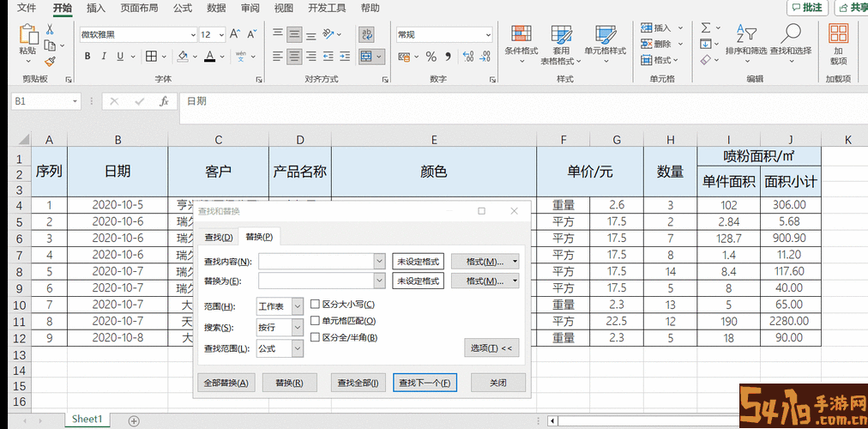Decrease font size with smaller A icon
The width and height of the screenshot is (868, 429).
252,34
